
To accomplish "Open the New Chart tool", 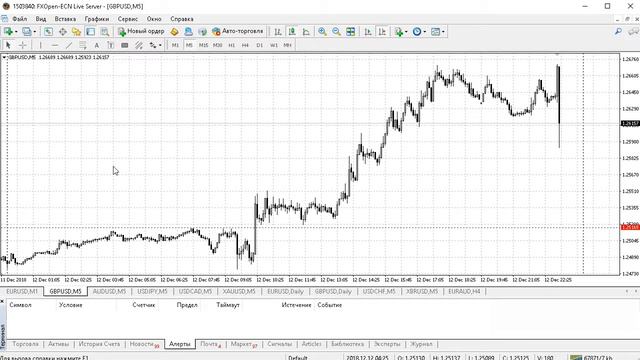I will [x=8, y=31].
